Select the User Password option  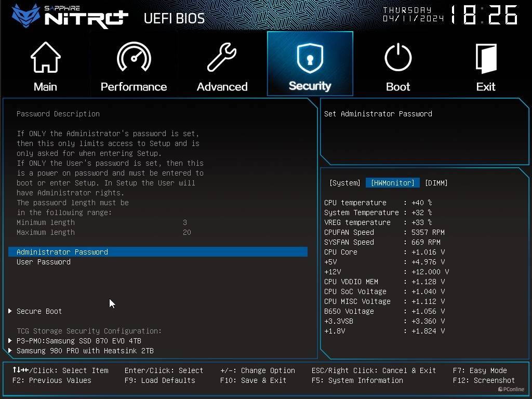(x=44, y=262)
